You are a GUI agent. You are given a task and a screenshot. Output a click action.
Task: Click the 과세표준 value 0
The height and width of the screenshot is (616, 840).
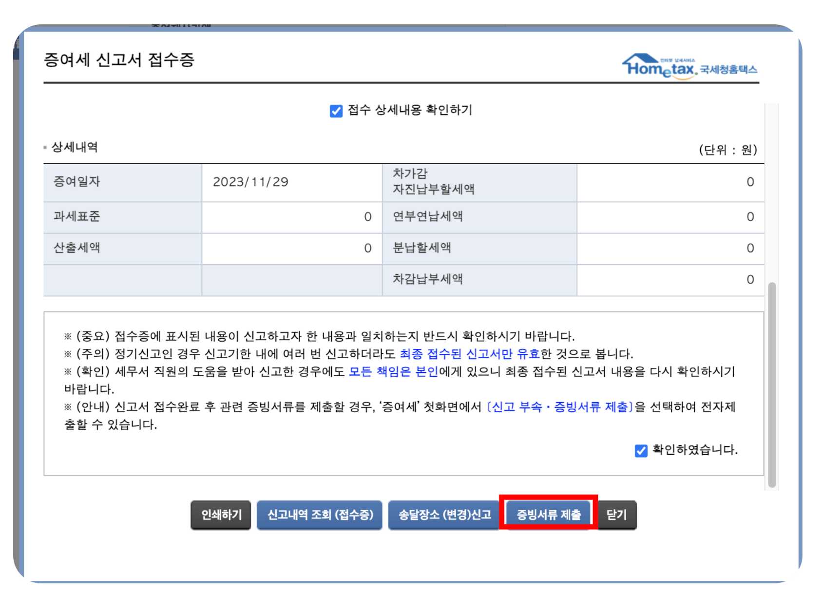(x=368, y=217)
